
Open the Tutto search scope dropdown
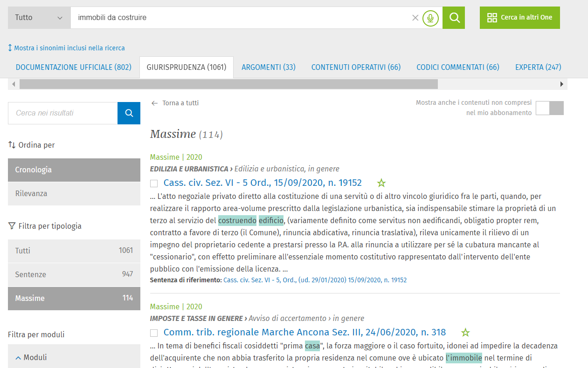point(39,18)
